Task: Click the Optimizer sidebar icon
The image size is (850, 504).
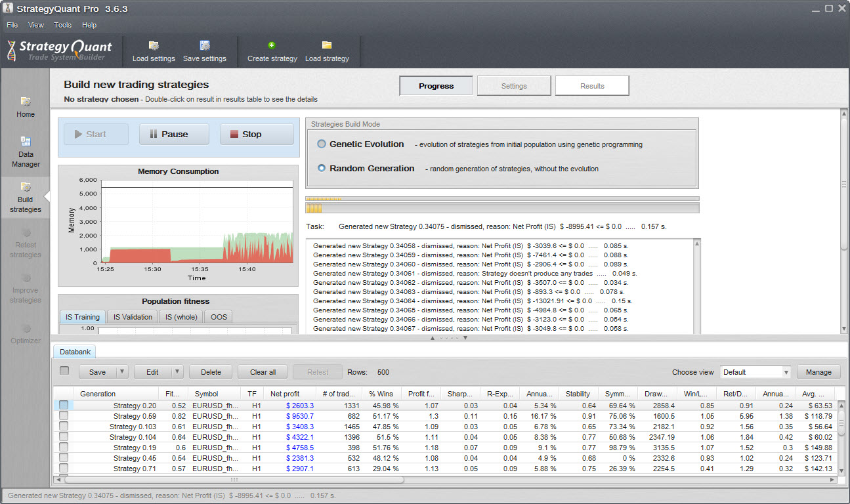Action: 26,327
